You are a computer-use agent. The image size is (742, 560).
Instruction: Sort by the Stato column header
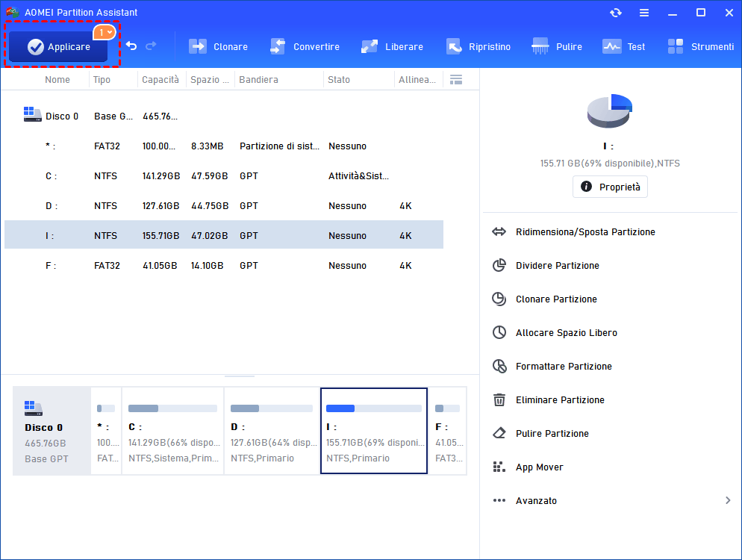coord(339,80)
